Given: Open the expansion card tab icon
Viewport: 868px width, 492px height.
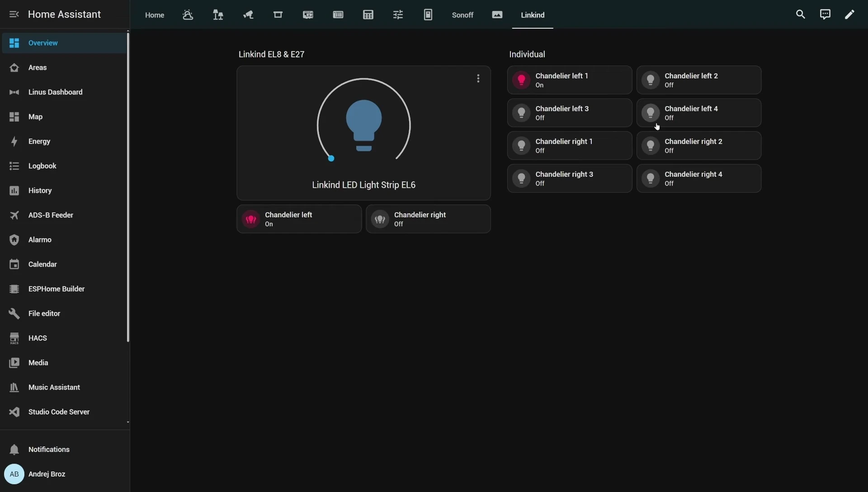Looking at the screenshot, I should click(308, 15).
